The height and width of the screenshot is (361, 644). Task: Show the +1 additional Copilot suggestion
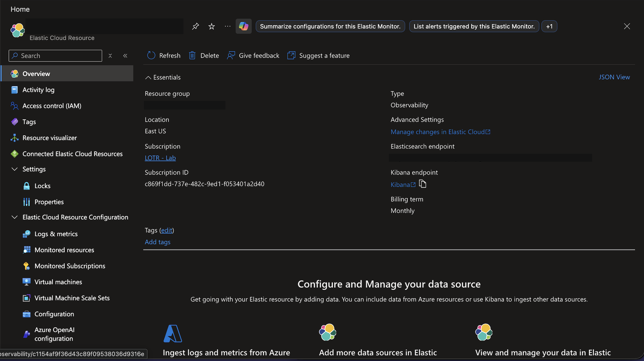(x=549, y=26)
